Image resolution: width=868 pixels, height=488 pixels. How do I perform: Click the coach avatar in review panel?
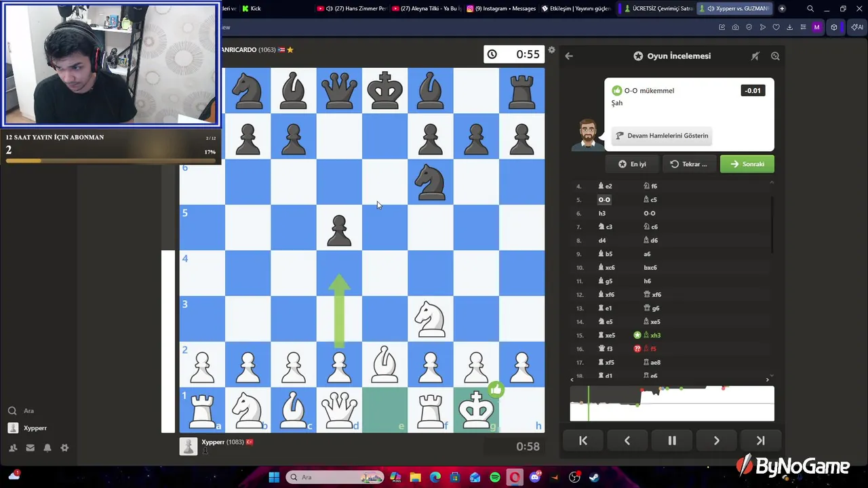[587, 134]
